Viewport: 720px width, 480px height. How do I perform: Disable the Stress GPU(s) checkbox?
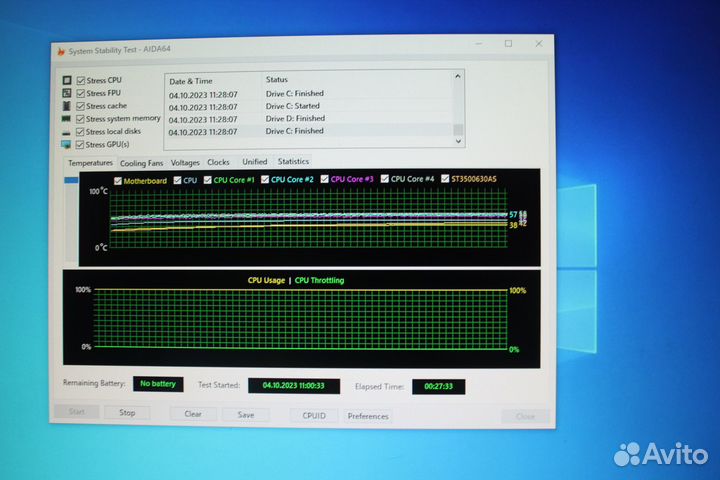80,145
